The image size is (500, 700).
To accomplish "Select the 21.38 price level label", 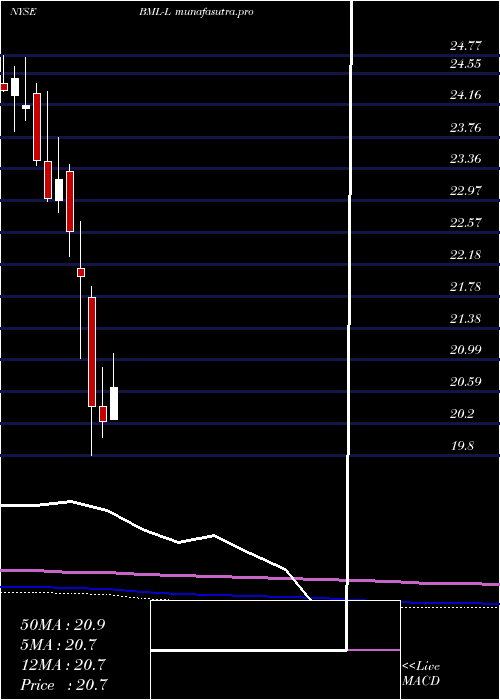I will 465,319.
